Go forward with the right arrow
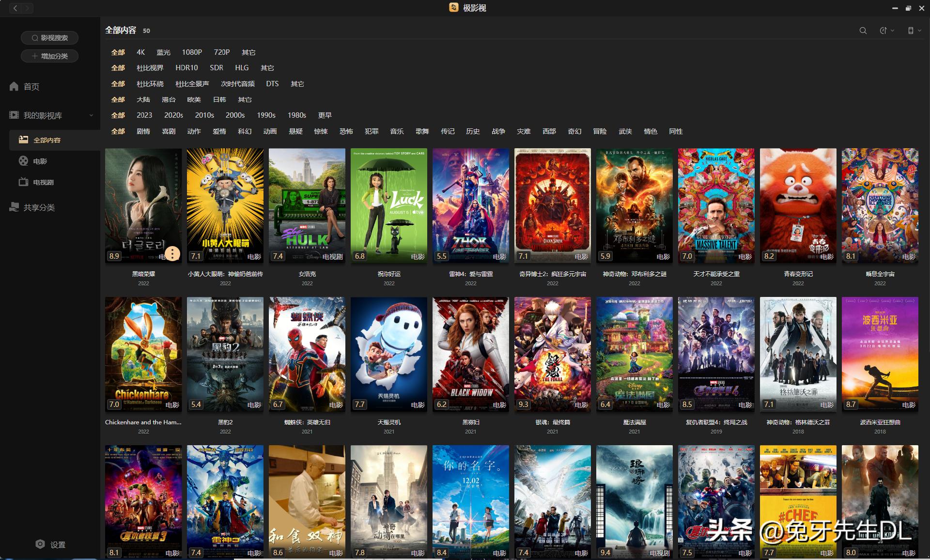 (27, 8)
